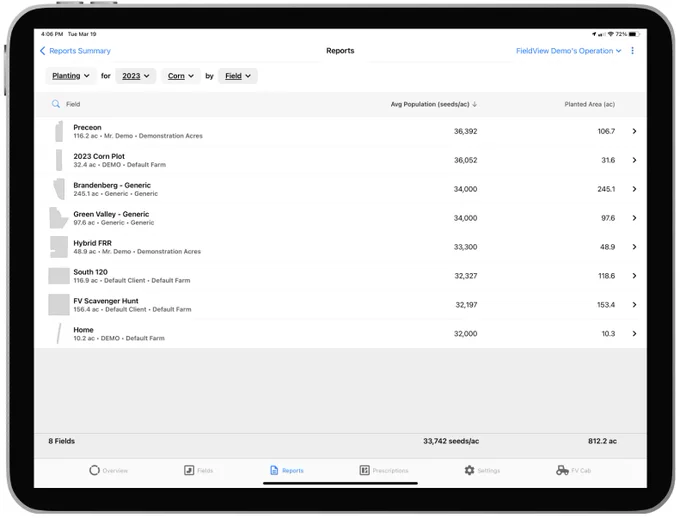Open the Hybrid FRR field shape icon

59,247
